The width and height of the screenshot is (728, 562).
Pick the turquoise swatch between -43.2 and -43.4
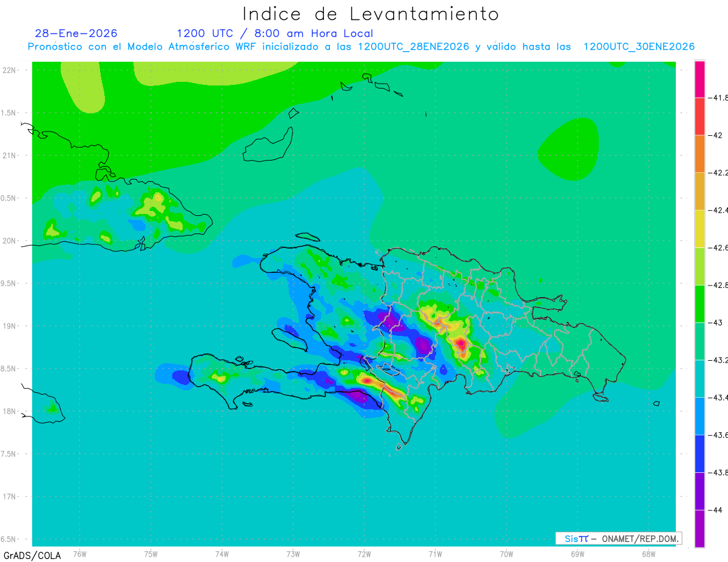pyautogui.click(x=699, y=379)
